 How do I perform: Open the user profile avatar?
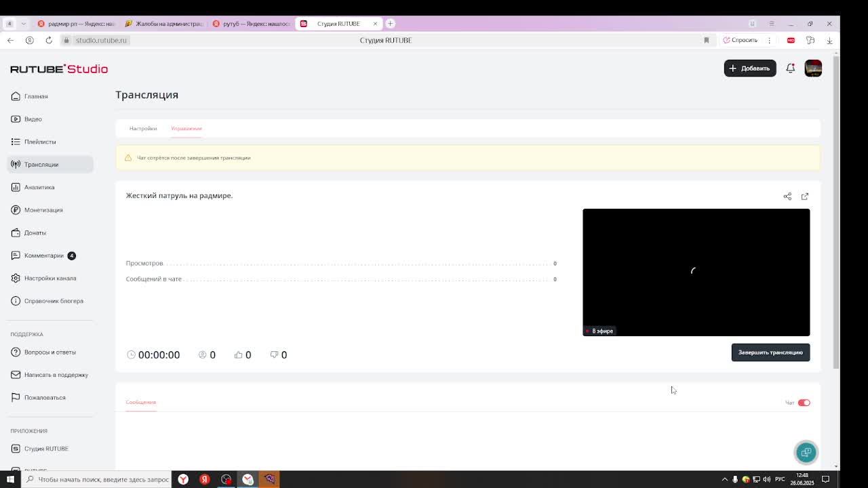click(x=813, y=68)
